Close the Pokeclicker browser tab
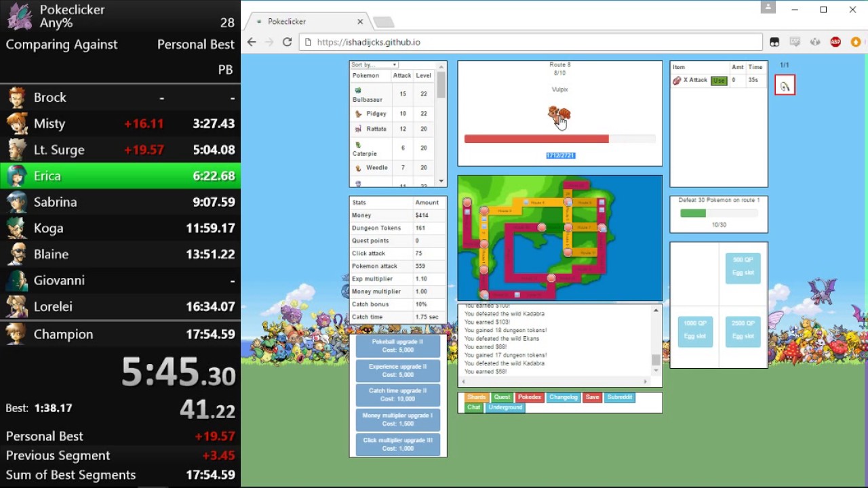The height and width of the screenshot is (488, 868). pyautogui.click(x=360, y=22)
